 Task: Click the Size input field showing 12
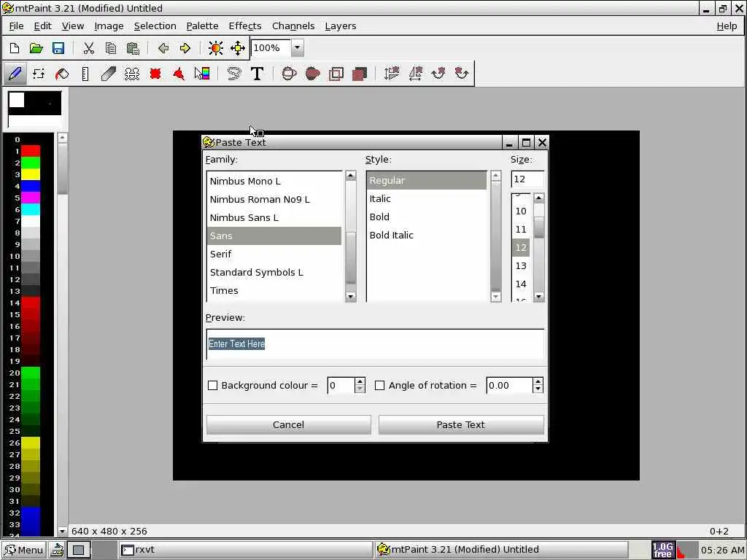tap(527, 179)
